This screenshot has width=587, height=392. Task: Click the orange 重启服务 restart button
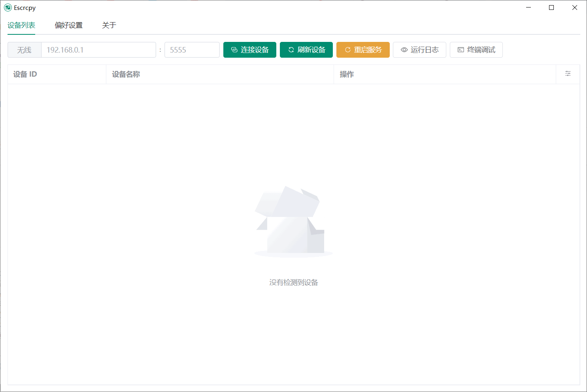(x=363, y=50)
